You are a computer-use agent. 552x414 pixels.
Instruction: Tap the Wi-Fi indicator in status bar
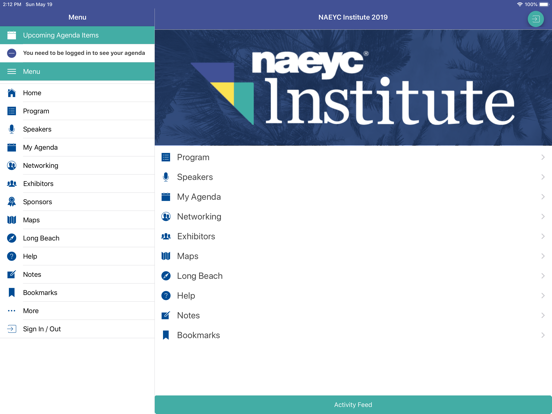pyautogui.click(x=520, y=4)
